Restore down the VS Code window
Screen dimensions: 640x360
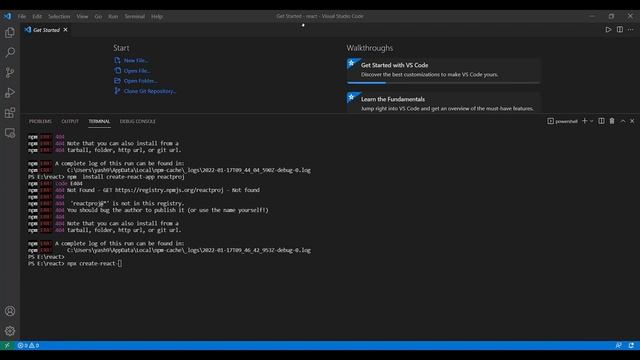point(611,16)
